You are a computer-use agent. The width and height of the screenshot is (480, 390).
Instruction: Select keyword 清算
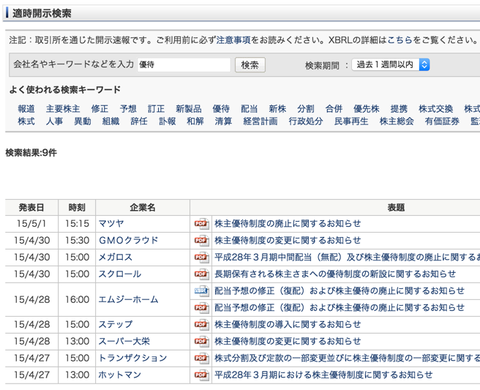pos(223,121)
